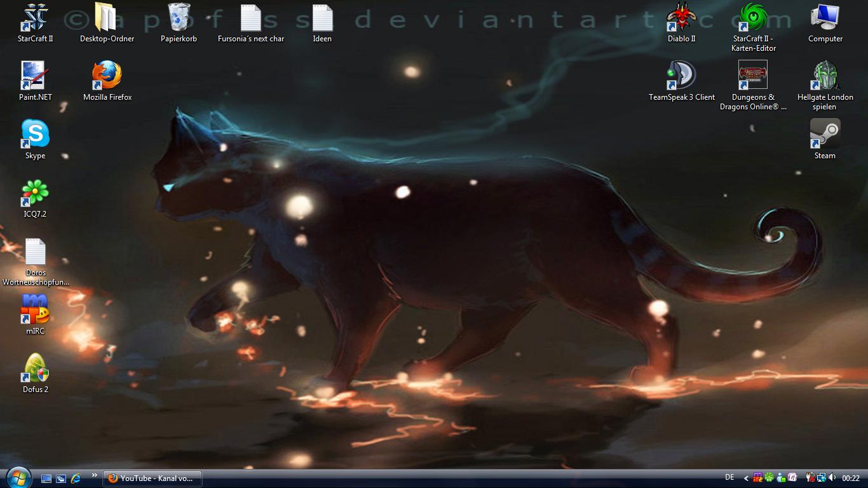
Task: Launch the Diablo II shortcut
Action: tap(682, 23)
